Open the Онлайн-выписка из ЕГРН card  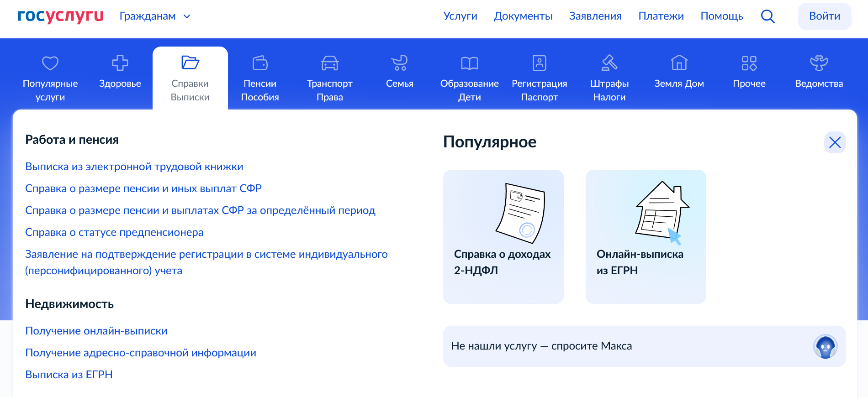[x=646, y=236]
